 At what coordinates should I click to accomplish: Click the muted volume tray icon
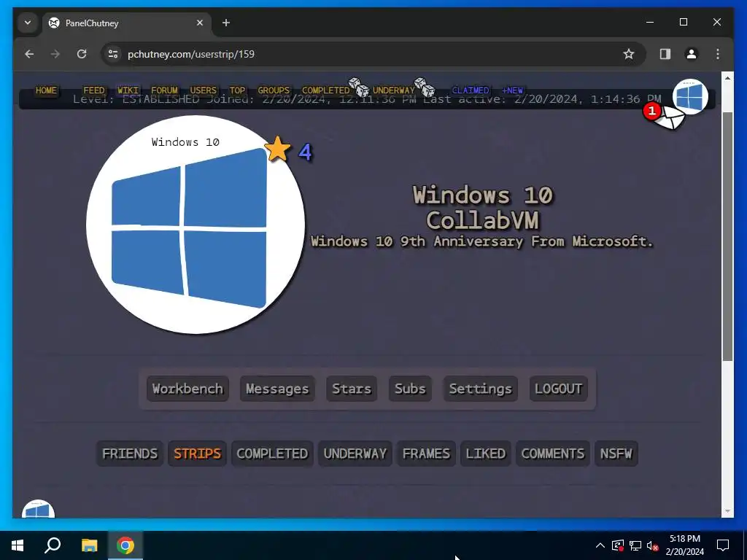tap(653, 545)
